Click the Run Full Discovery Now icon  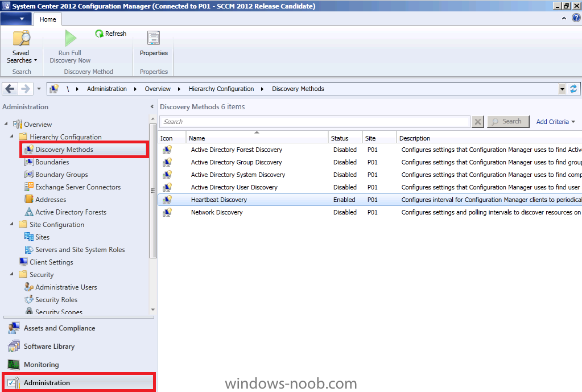tap(70, 38)
